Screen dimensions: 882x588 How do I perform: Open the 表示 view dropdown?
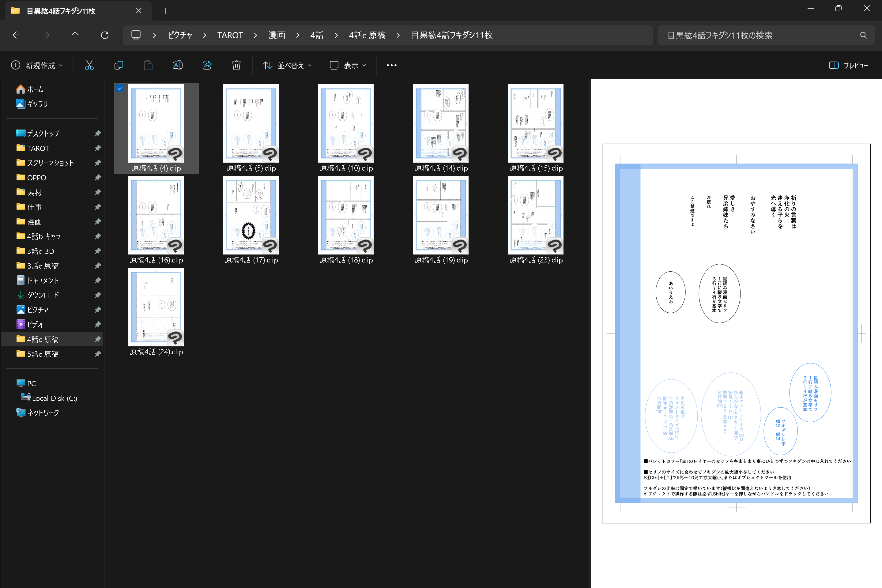348,65
